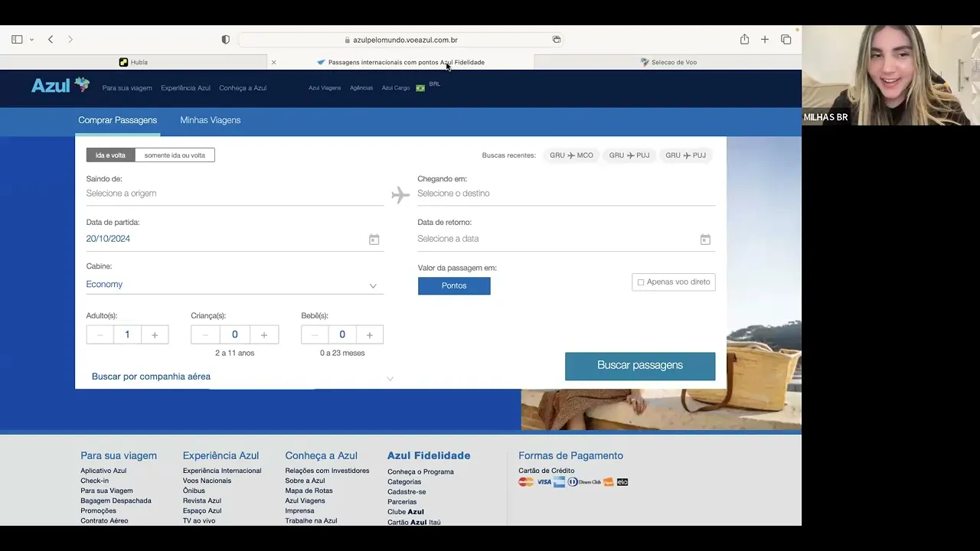Expand the Cabine Economy dropdown
This screenshot has width=980, height=551.
pyautogui.click(x=235, y=285)
